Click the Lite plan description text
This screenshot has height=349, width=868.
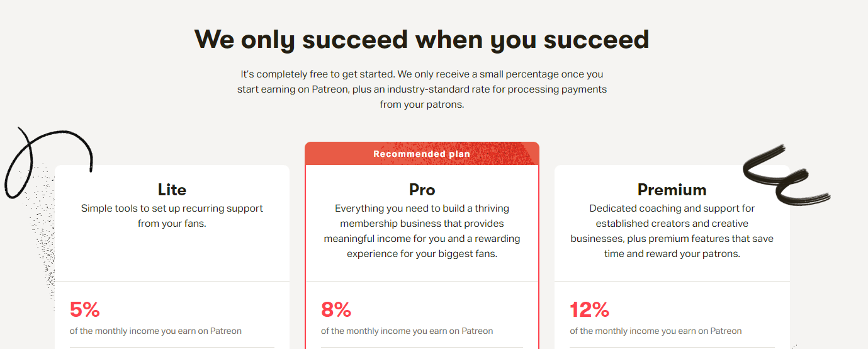pyautogui.click(x=172, y=215)
